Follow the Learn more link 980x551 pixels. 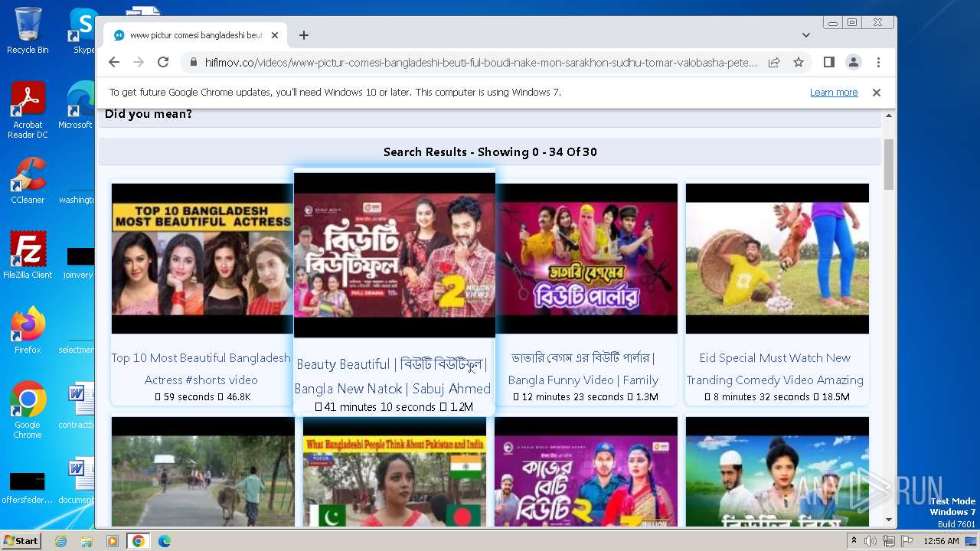coord(834,92)
